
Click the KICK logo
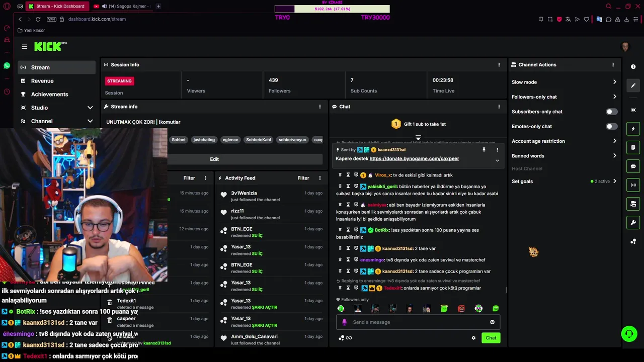click(x=50, y=47)
